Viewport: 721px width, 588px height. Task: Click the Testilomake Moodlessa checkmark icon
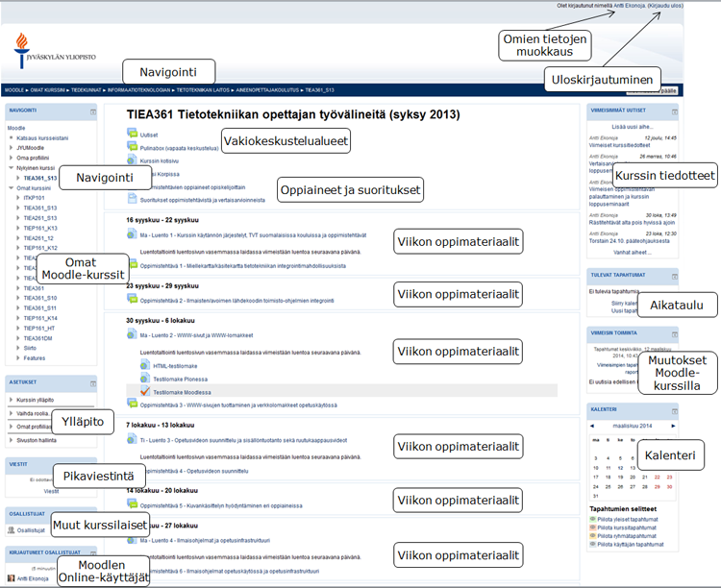pos(145,391)
